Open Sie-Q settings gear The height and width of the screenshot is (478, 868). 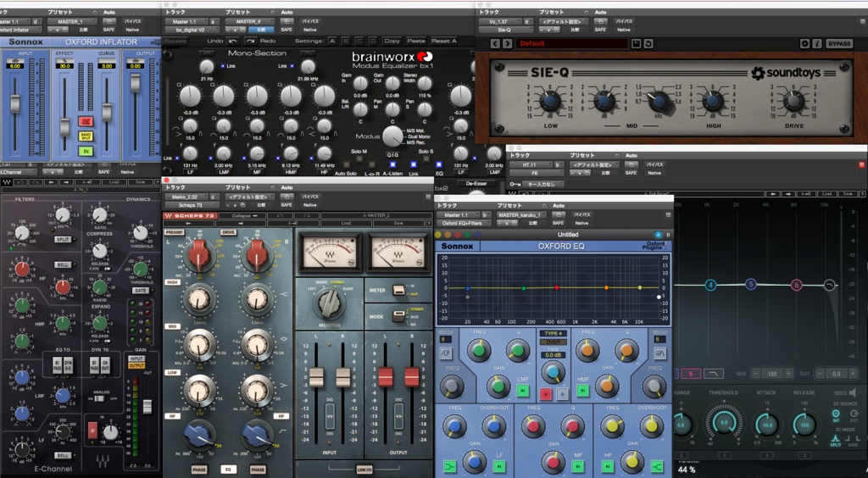805,44
